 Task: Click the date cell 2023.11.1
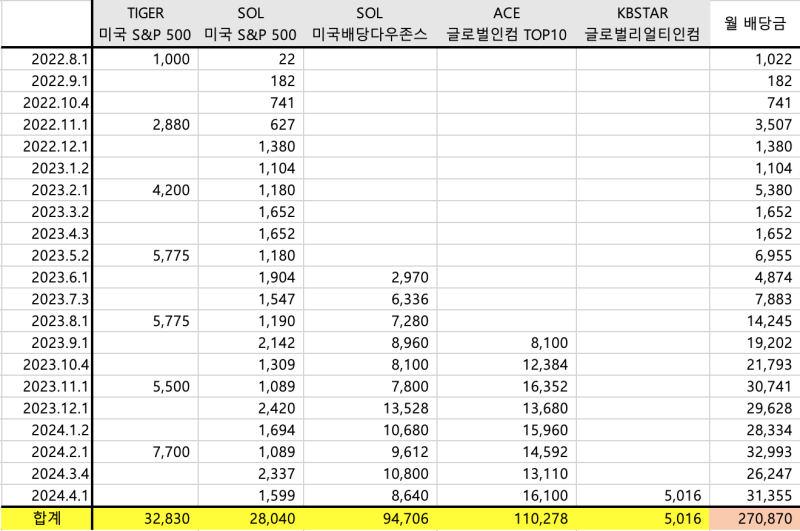[46, 386]
